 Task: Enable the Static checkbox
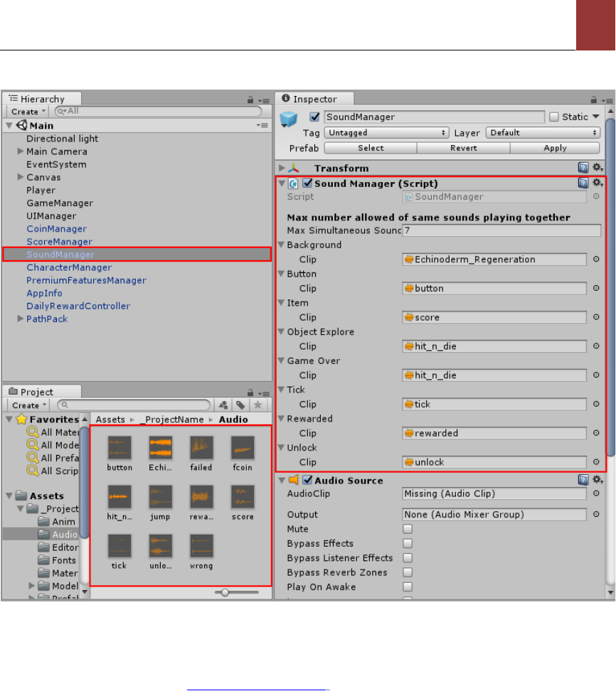[554, 117]
